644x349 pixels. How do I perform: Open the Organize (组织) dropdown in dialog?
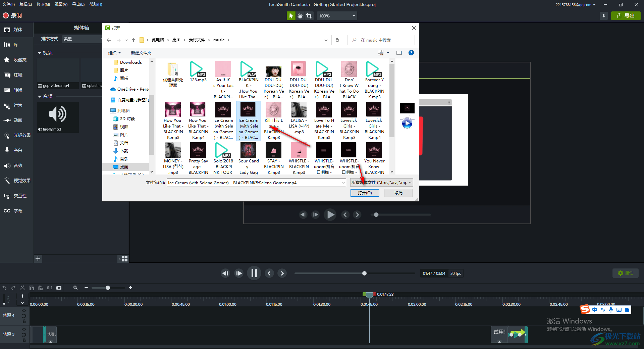click(114, 53)
